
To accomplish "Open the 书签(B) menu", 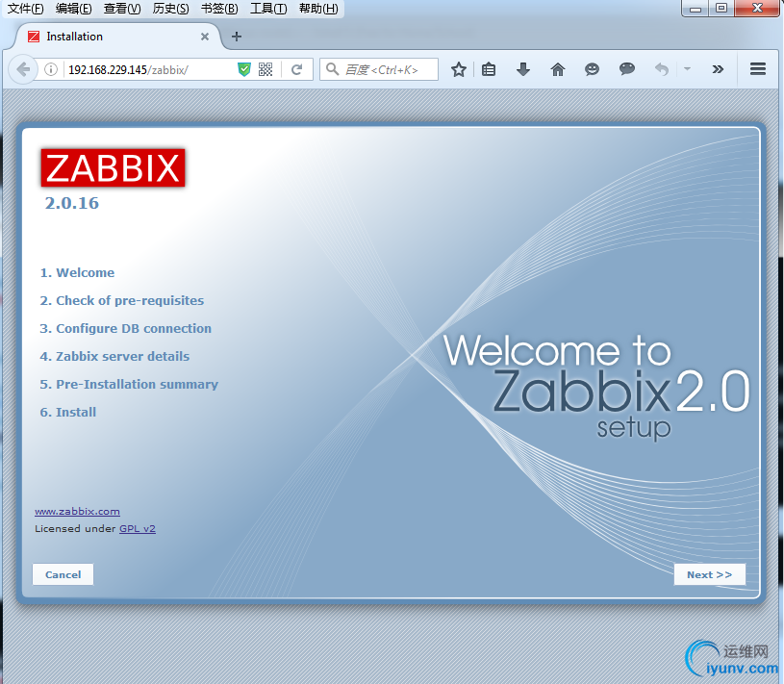I will tap(219, 9).
